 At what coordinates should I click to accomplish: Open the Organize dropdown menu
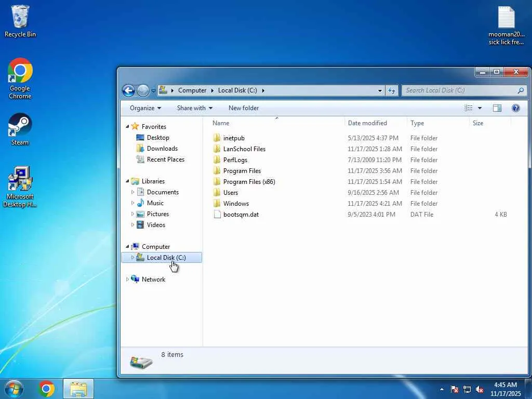click(145, 108)
